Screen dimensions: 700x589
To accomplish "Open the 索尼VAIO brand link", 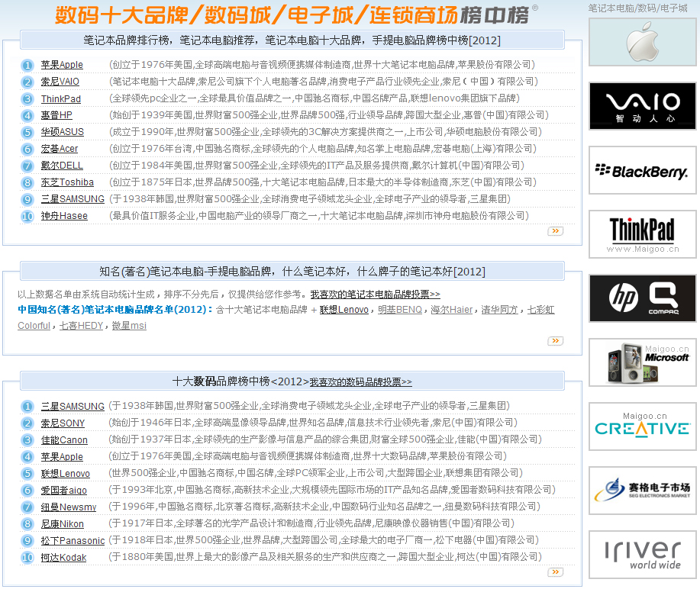I will tap(60, 82).
